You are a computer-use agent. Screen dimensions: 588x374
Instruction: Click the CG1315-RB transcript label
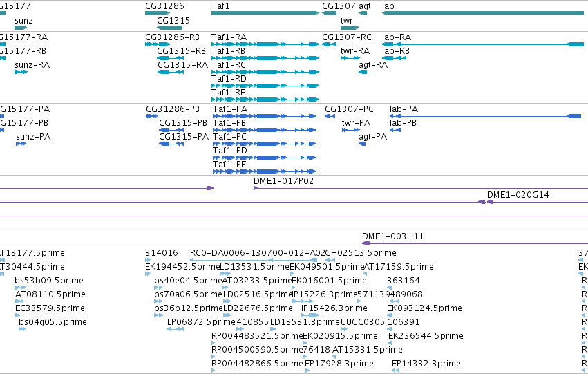[182, 51]
